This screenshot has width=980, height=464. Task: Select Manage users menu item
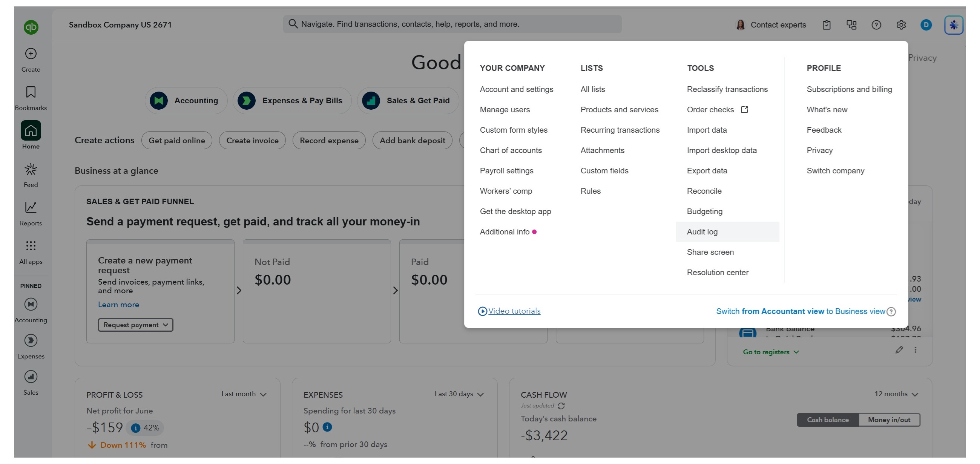click(x=505, y=110)
